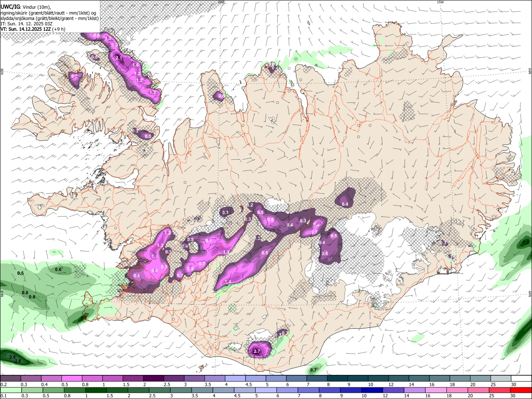This screenshot has height=399, width=532.
Task: Click the 2.1 snowfall value in the Westfjords
Action: pos(119,58)
